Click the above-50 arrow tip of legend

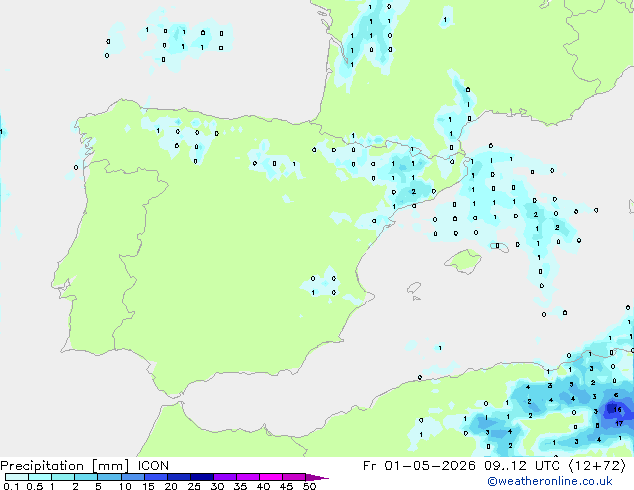tap(317, 477)
